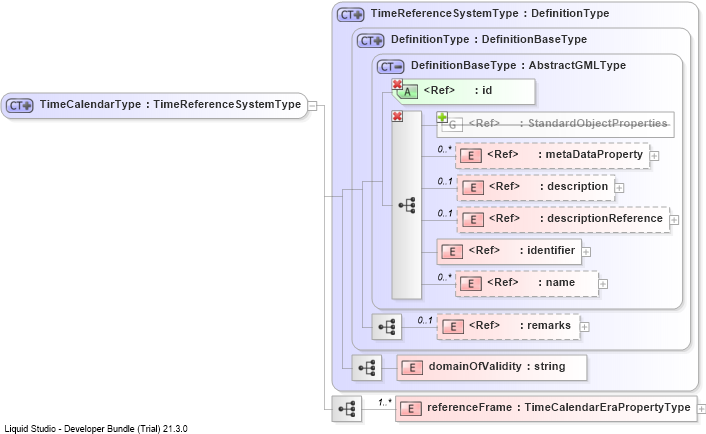Select the id attribute reference

coord(464,91)
